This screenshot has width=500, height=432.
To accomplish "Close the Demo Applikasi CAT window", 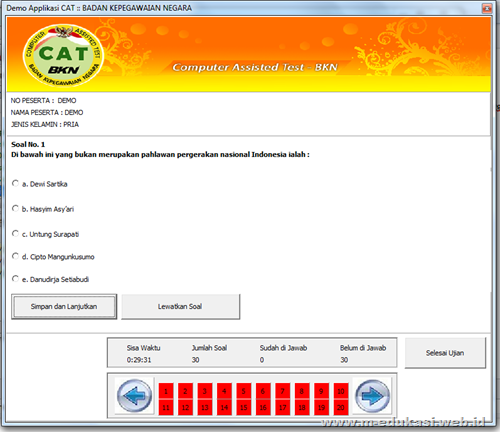I will point(487,8).
